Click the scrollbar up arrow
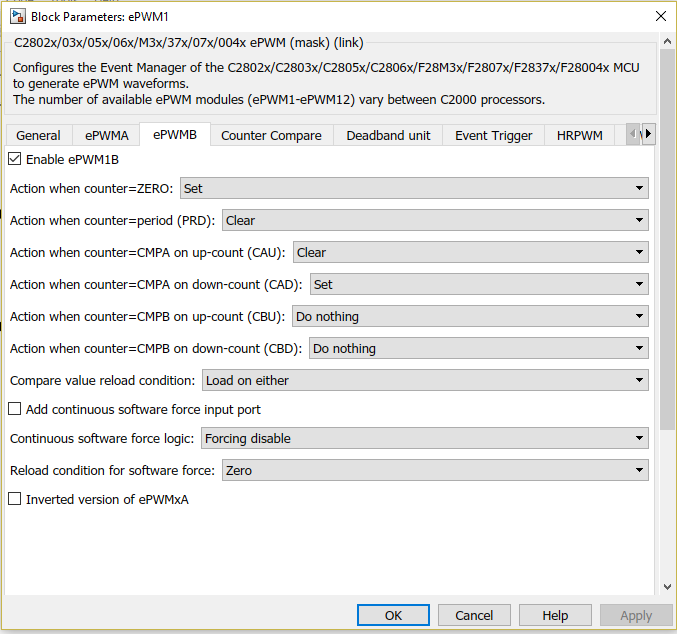Image resolution: width=677 pixels, height=634 pixels. [667, 42]
